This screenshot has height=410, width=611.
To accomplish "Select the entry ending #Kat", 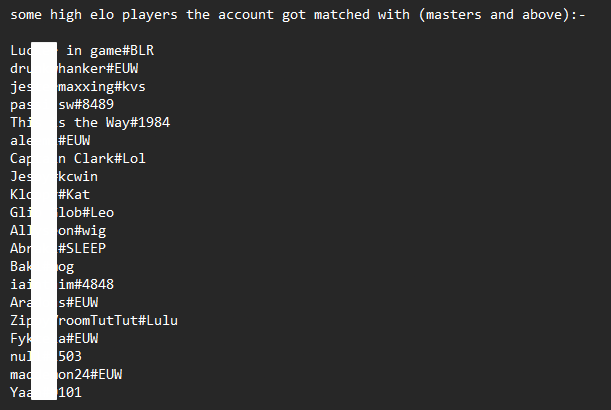I will pos(50,194).
